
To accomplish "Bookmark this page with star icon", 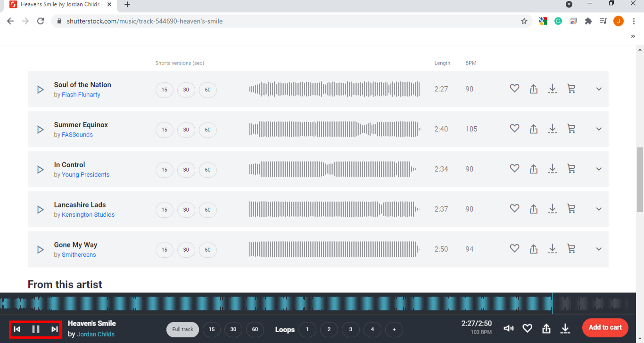I will pos(524,21).
